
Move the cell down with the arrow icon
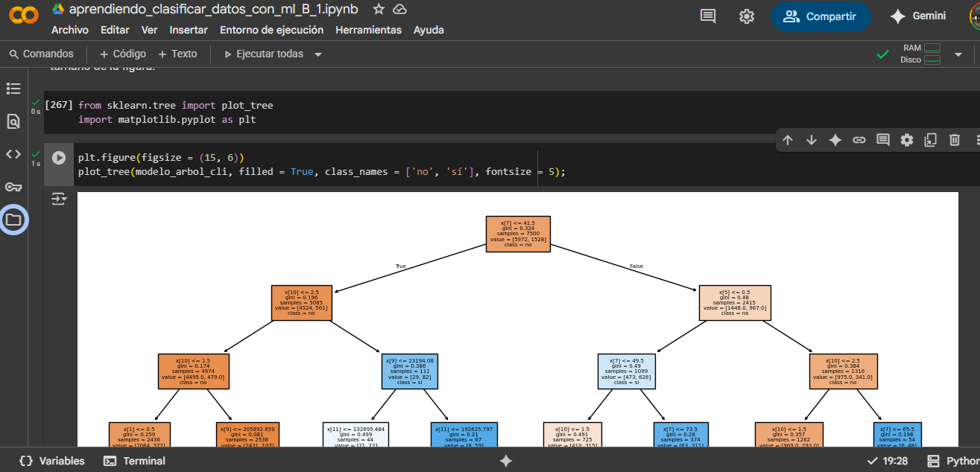click(812, 140)
